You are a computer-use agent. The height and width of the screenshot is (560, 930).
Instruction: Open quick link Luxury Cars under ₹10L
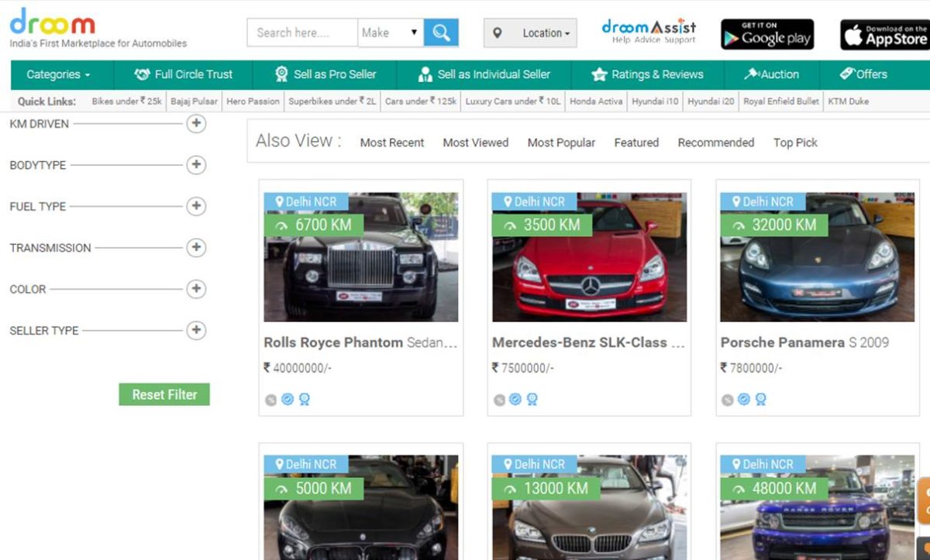pyautogui.click(x=513, y=101)
